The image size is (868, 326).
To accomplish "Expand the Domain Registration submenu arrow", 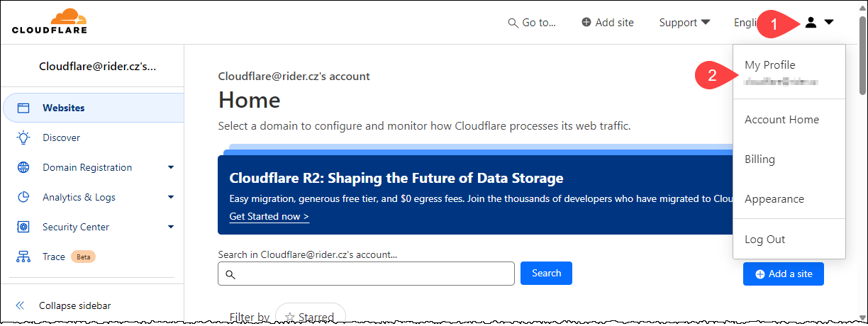I will click(x=171, y=168).
